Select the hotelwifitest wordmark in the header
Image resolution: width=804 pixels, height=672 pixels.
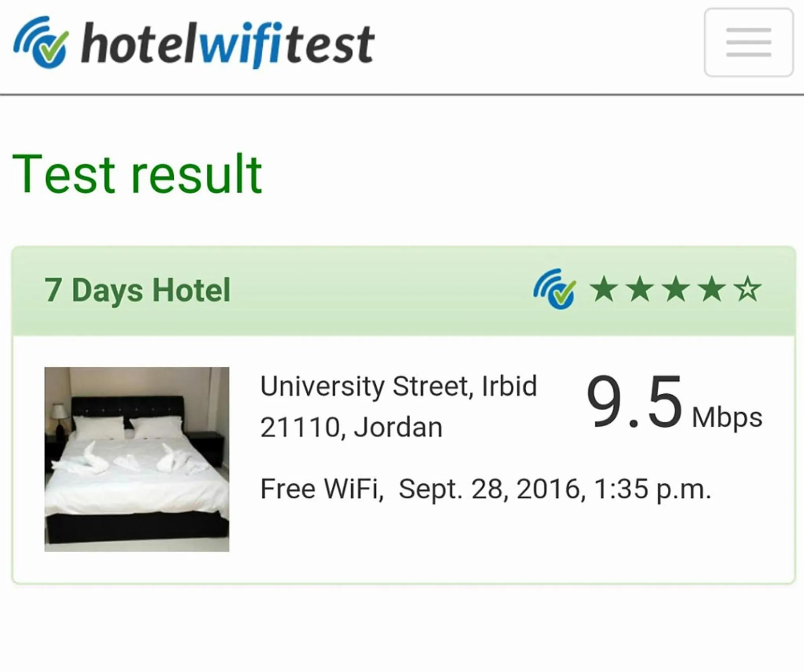(x=226, y=43)
